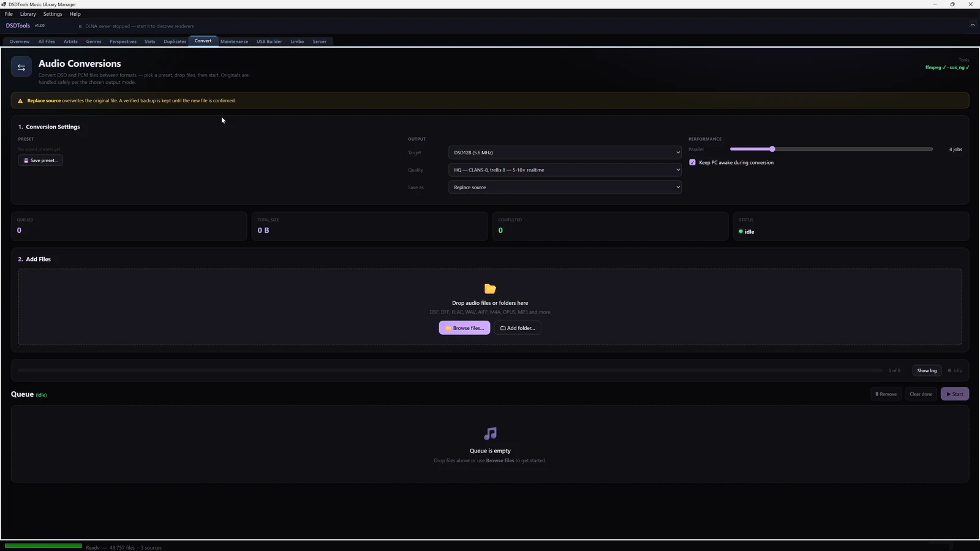Switch to the Stats tab
This screenshot has width=980, height=551.
click(150, 42)
